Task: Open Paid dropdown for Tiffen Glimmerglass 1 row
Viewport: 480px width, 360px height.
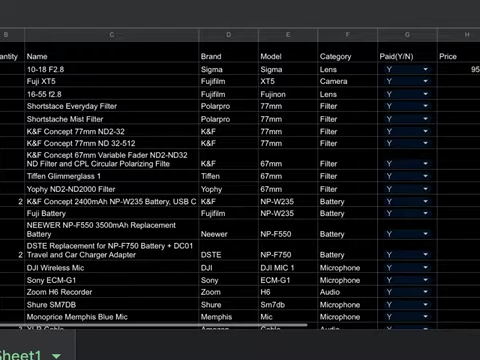Action: coord(425,176)
